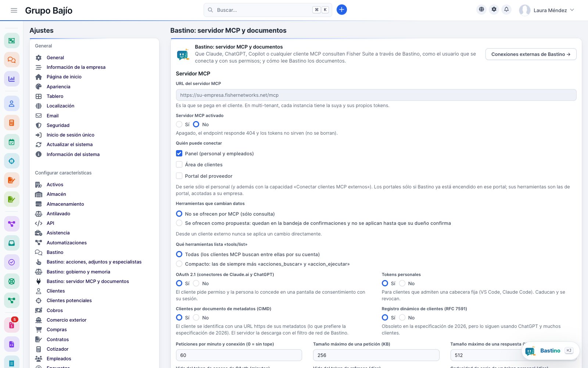Select No for Servidor MCP activado

(196, 124)
